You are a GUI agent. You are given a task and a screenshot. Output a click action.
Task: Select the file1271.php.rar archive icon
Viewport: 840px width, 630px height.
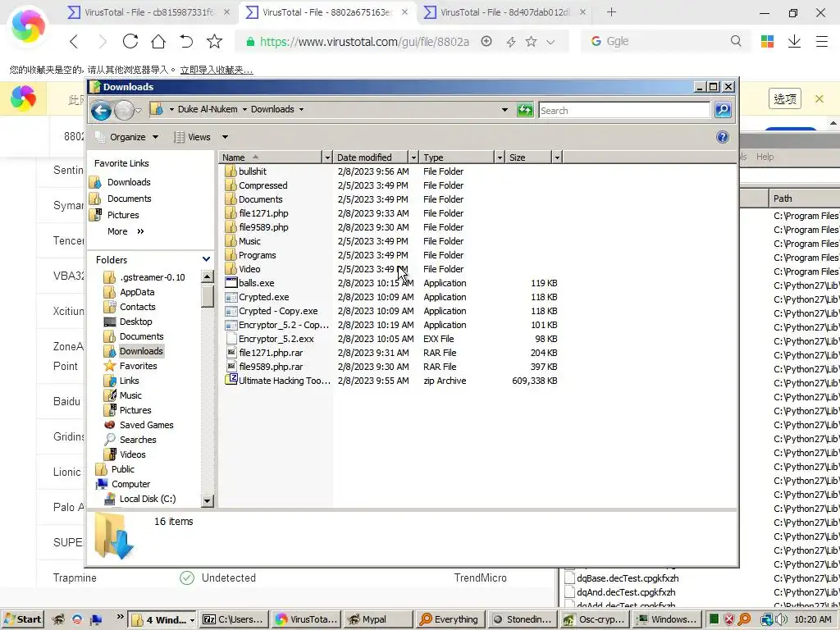(231, 353)
